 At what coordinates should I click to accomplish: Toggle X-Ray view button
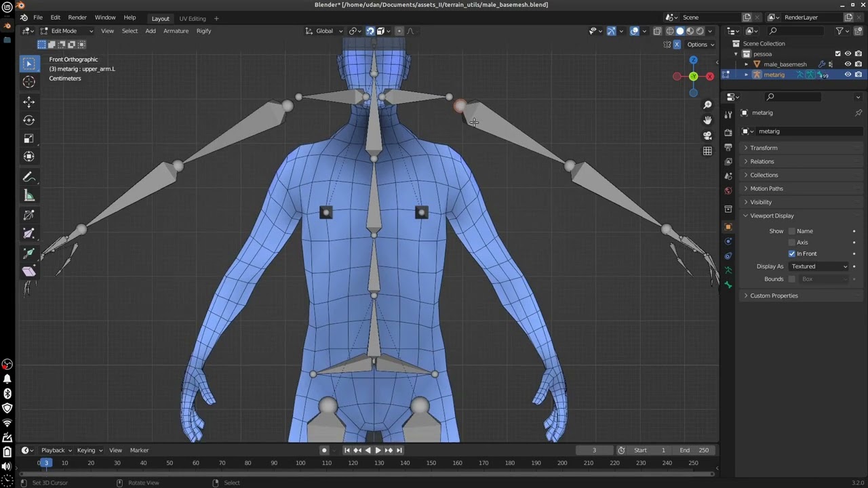pyautogui.click(x=657, y=30)
